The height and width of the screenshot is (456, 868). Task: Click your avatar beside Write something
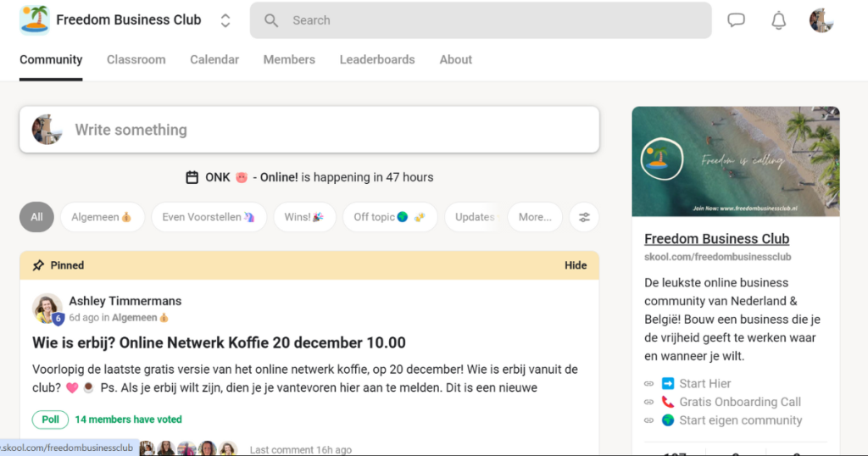click(x=47, y=130)
